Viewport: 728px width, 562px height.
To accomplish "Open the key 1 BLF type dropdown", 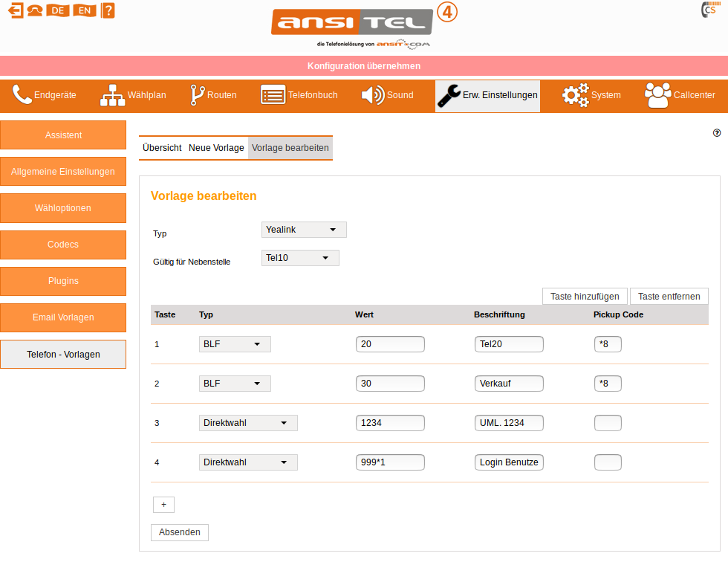I will tap(235, 344).
